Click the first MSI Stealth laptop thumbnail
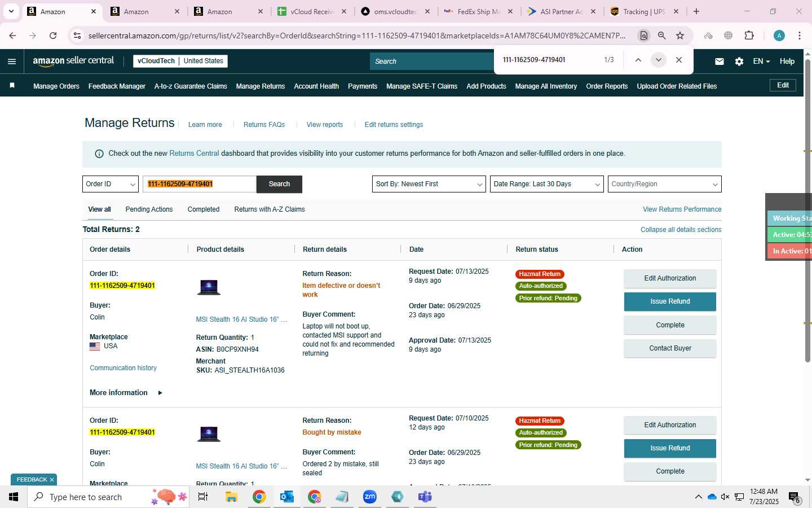This screenshot has height=508, width=812. 209,287
